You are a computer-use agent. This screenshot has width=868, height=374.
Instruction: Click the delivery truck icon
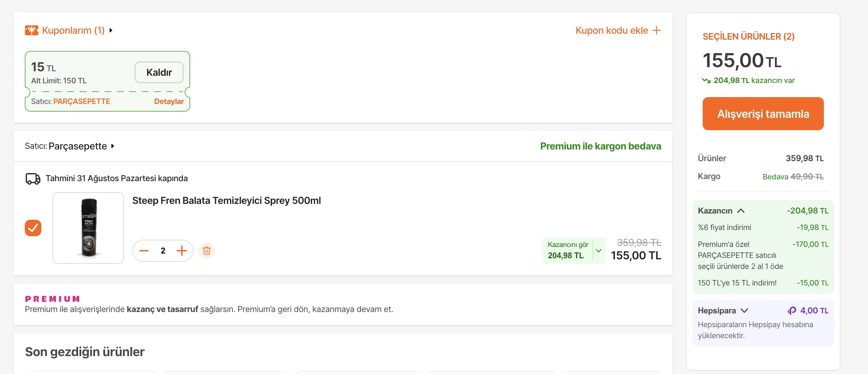(33, 179)
